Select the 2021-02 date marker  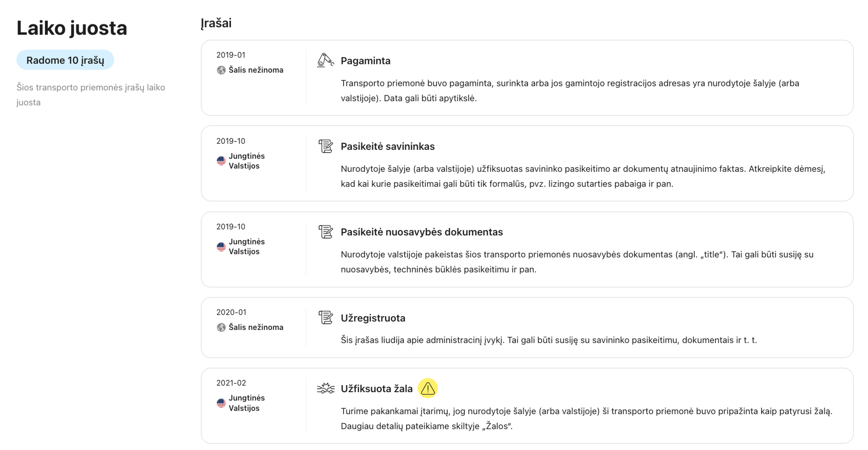pyautogui.click(x=231, y=383)
